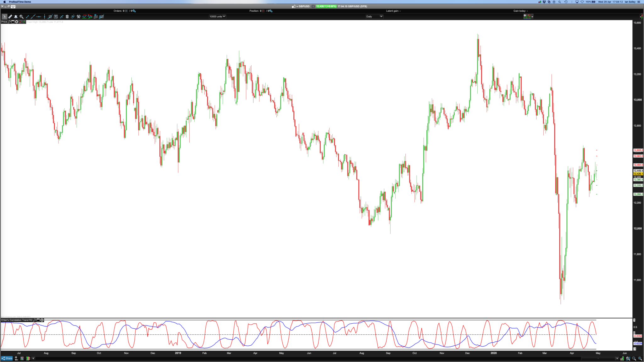Screen dimensions: 644x362
Task: Select the ruler measurement tool
Action: [x=10, y=16]
